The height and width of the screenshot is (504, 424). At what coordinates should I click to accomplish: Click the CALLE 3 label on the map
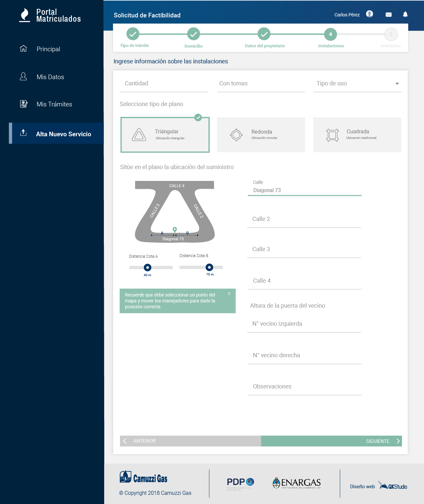[x=155, y=211]
